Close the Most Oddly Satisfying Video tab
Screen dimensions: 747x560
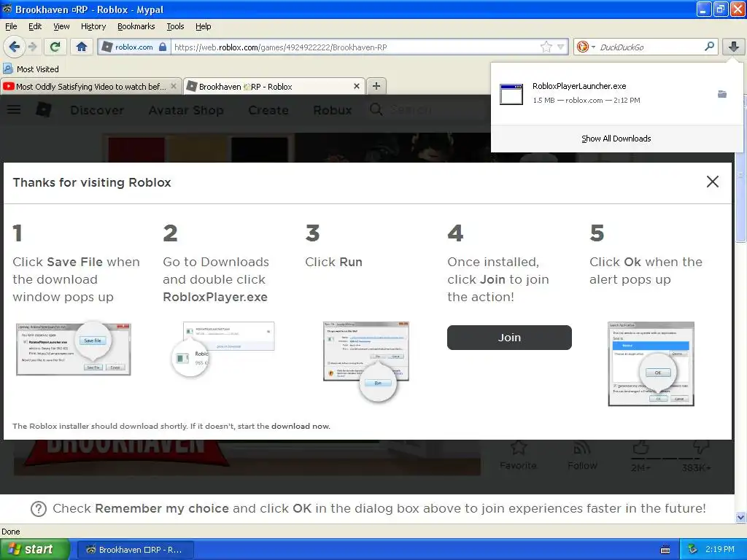tap(174, 86)
